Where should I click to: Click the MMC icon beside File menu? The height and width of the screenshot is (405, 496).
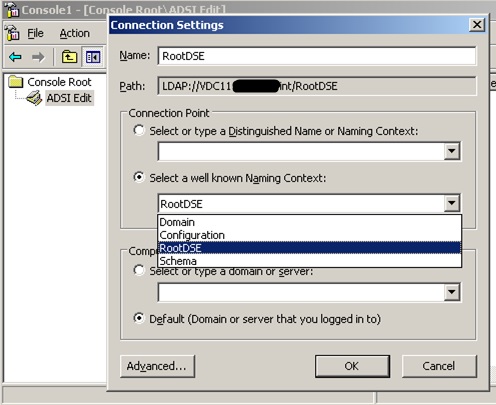(12, 33)
